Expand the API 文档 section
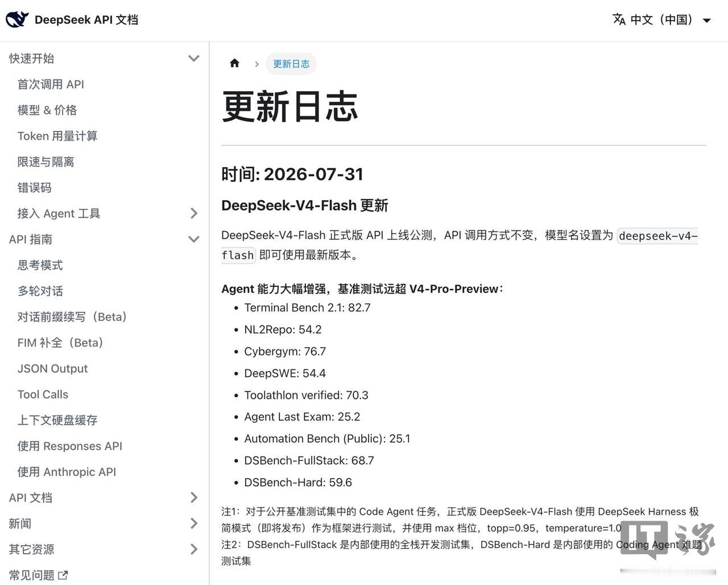The width and height of the screenshot is (728, 585). (x=194, y=497)
